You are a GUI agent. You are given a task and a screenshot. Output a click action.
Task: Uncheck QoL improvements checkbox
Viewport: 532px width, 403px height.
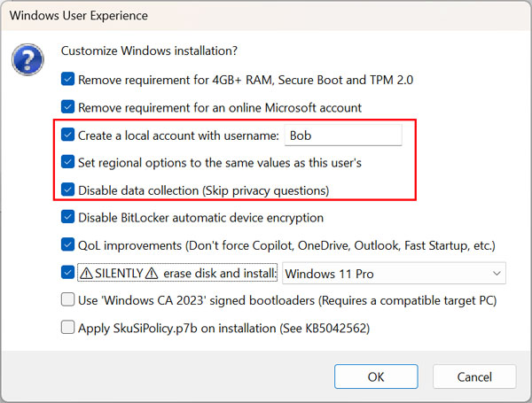68,244
